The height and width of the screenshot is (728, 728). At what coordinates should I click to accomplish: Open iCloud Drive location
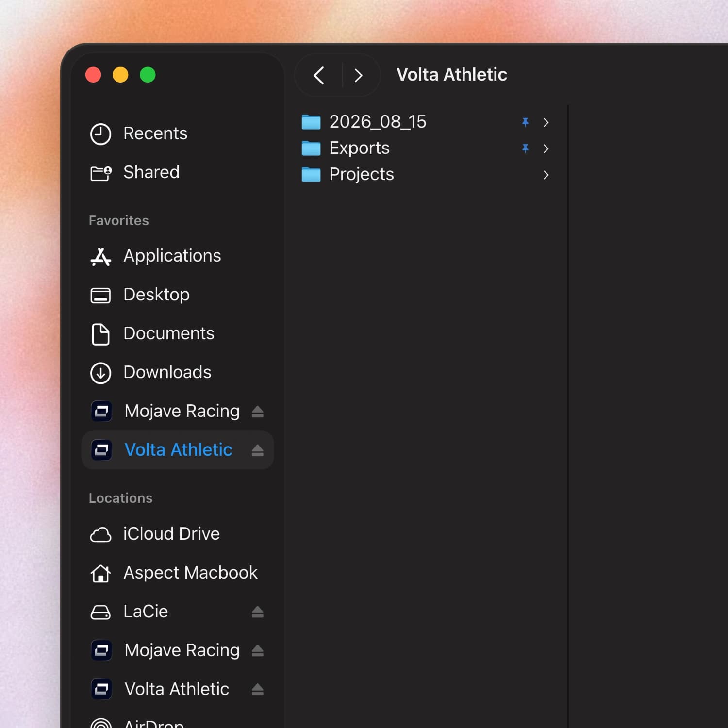tap(178, 534)
